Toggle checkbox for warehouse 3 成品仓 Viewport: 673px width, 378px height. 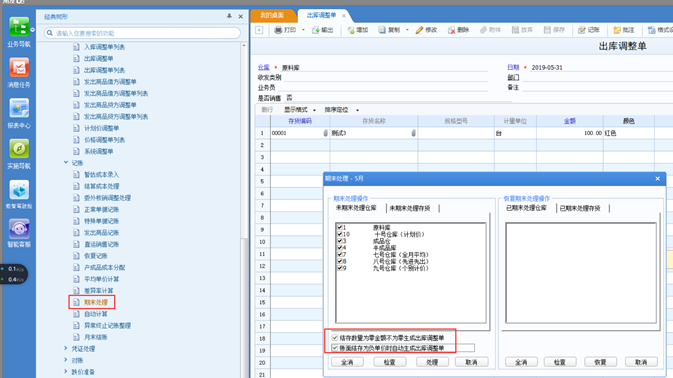(340, 241)
